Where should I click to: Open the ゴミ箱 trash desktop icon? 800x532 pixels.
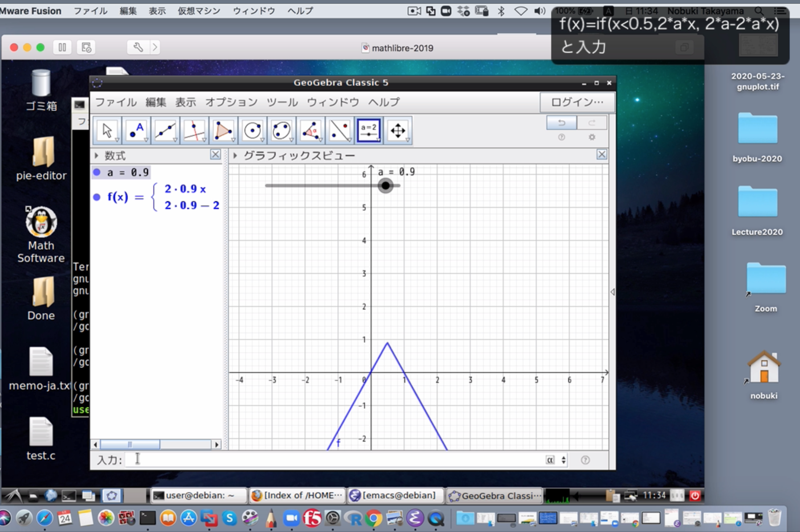coord(41,91)
